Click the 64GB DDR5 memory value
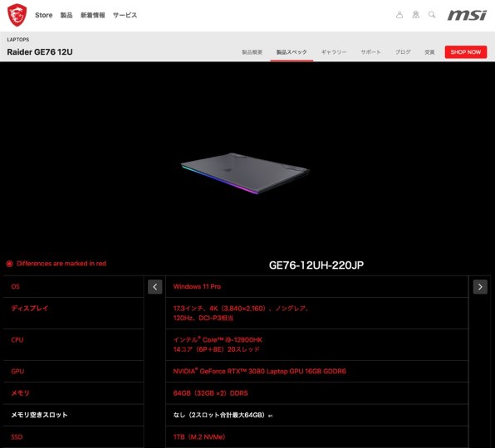This screenshot has width=495, height=448. click(x=211, y=393)
